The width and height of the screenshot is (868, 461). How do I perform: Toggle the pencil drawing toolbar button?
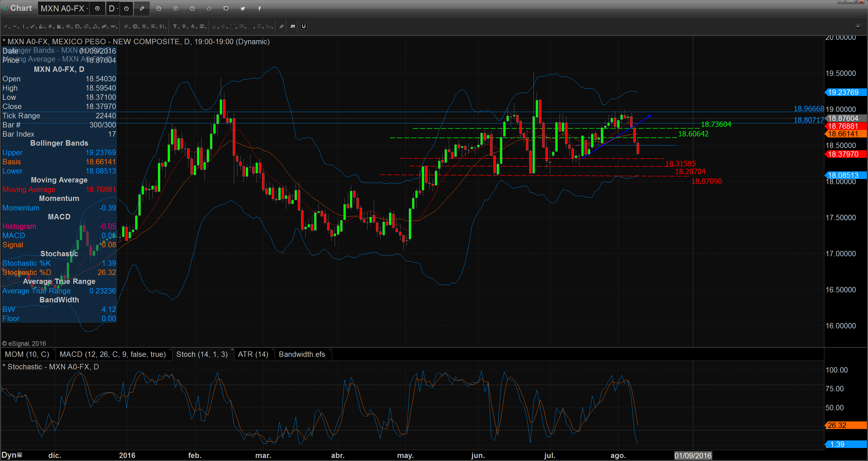pyautogui.click(x=142, y=8)
